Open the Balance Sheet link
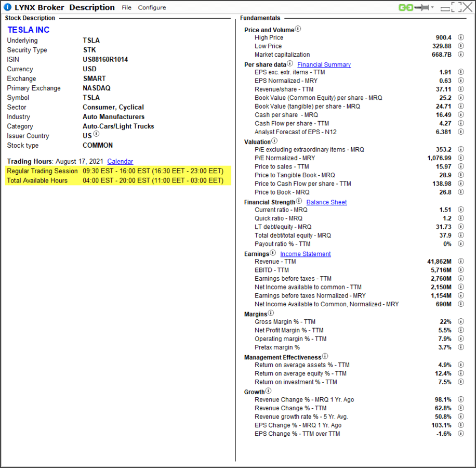 pyautogui.click(x=326, y=202)
